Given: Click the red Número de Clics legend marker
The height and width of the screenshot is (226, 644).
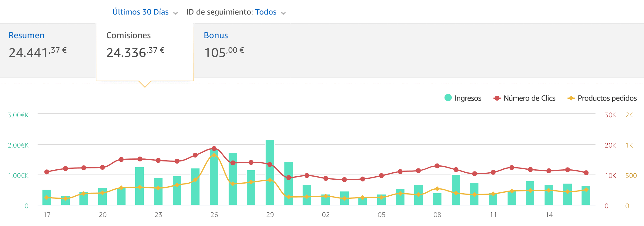Looking at the screenshot, I should (x=497, y=98).
